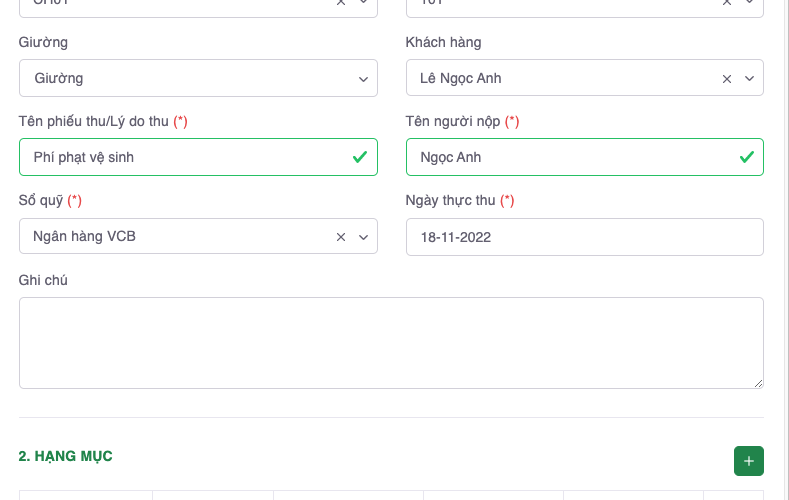Screen dimensions: 789x500
Task: Clear the Lê Ngọc Anh customer selection
Action: [x=727, y=78]
